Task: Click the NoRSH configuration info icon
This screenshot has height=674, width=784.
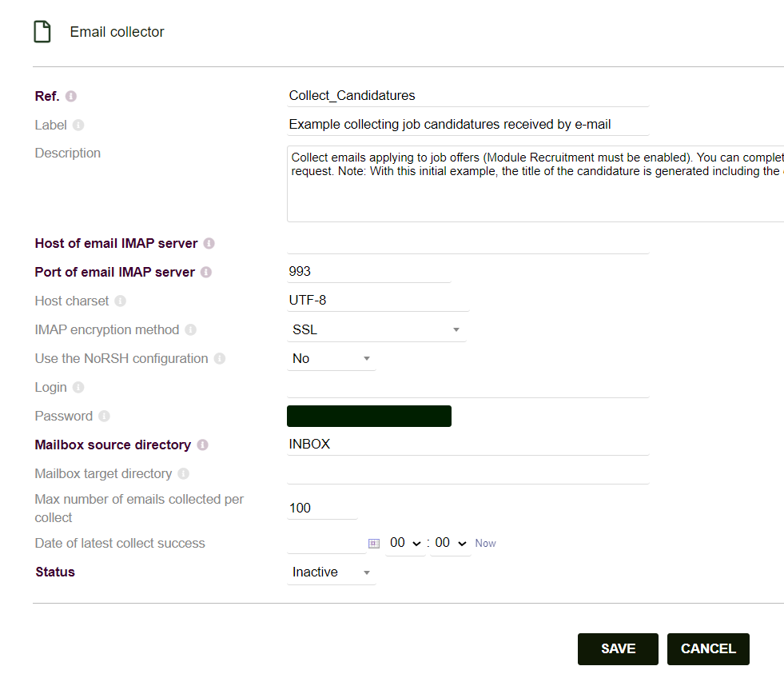Action: pos(220,359)
